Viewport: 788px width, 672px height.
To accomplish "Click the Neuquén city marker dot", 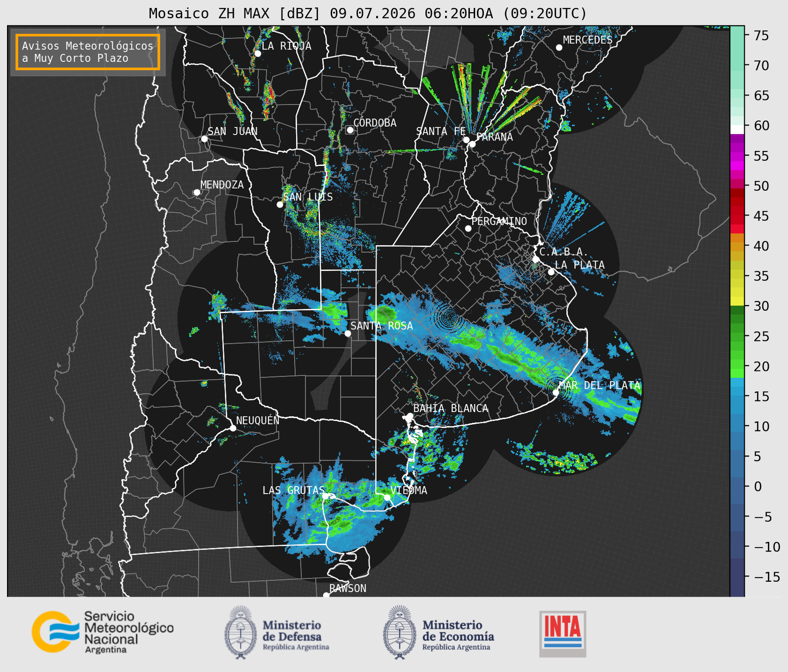I will coord(233,428).
